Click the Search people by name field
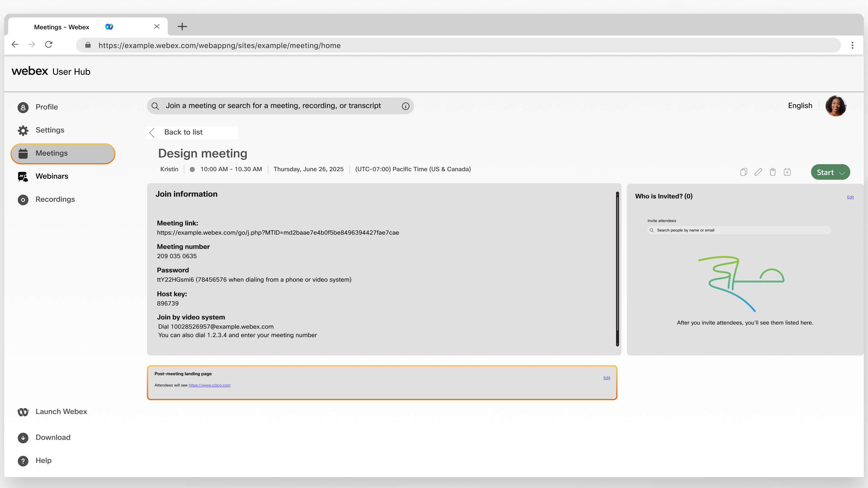Screen dimensions: 868x488 [x=739, y=230]
